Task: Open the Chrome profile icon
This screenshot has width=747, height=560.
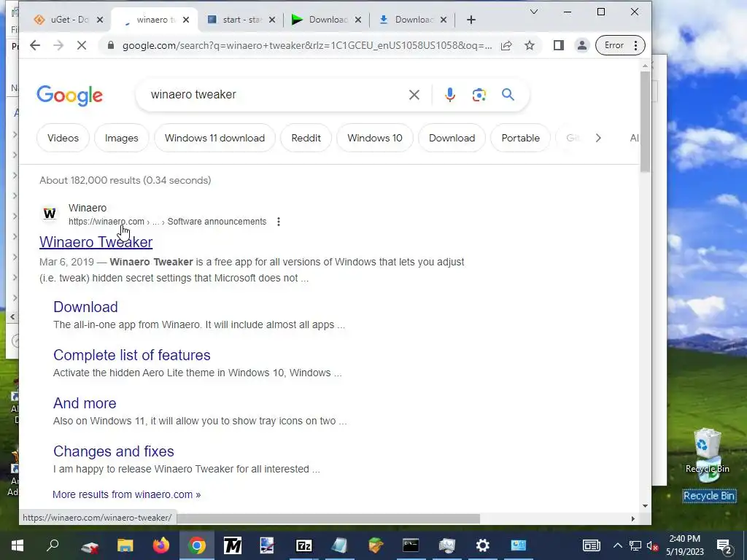Action: pos(581,45)
